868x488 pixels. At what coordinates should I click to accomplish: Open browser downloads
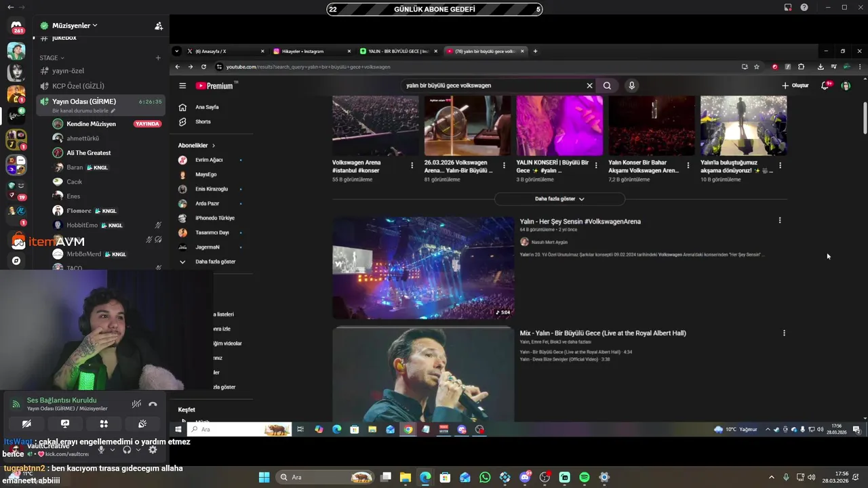coord(821,67)
